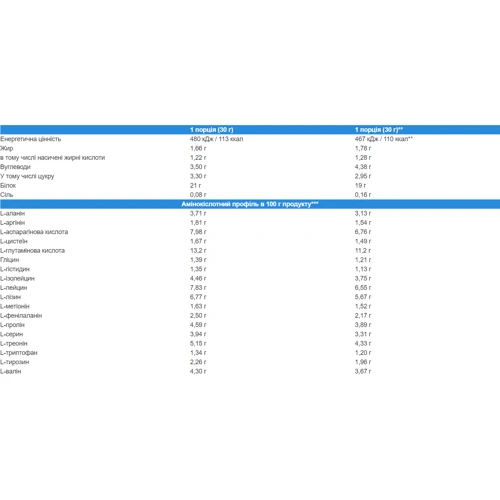
Task: Click the 'L-аланін' row label
Action: (x=13, y=213)
